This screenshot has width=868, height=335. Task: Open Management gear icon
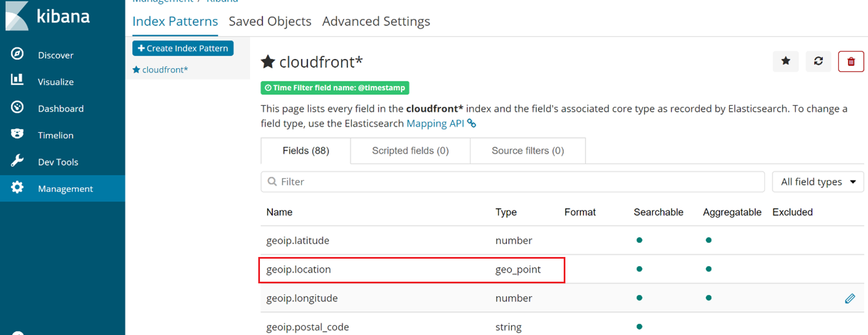pyautogui.click(x=17, y=187)
